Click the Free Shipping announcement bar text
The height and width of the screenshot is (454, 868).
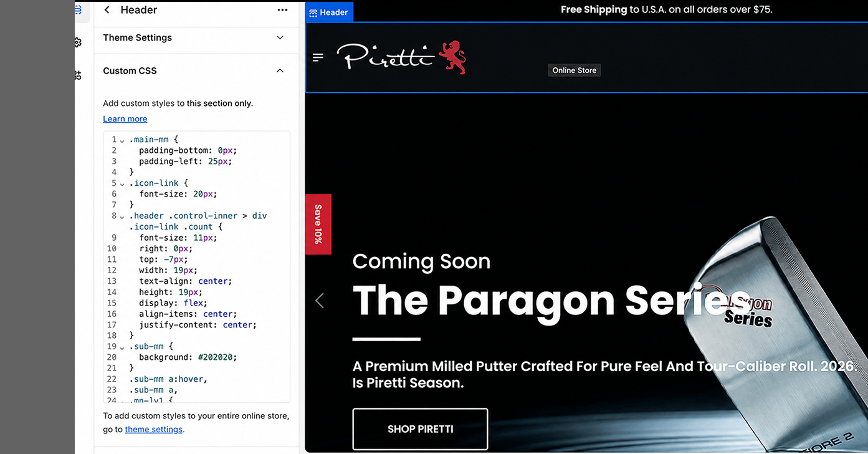(x=666, y=9)
